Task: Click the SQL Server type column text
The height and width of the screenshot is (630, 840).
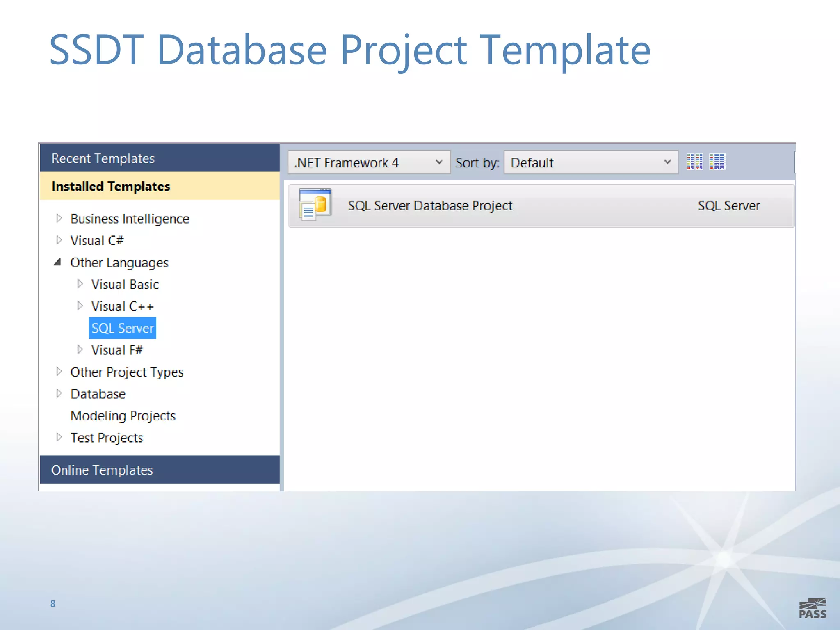Action: 729,205
